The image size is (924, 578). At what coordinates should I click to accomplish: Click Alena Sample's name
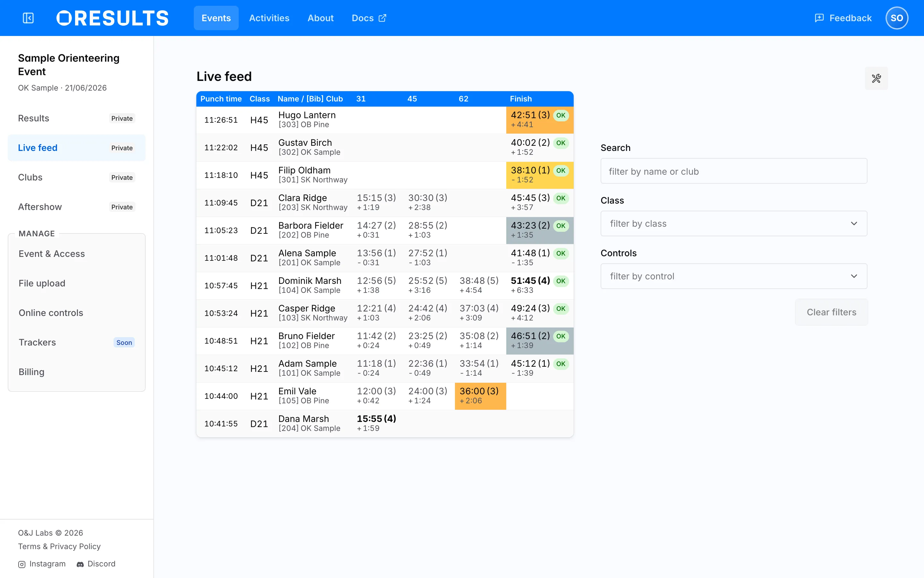[x=307, y=253]
